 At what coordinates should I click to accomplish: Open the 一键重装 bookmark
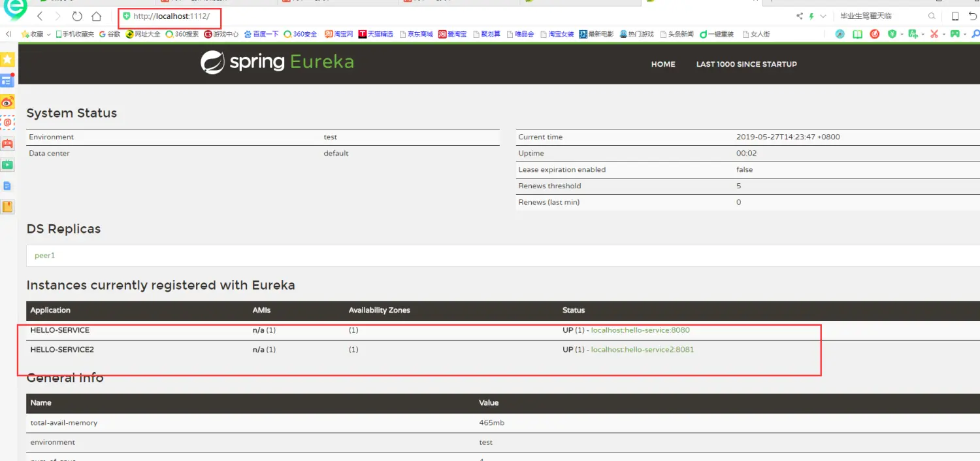[717, 34]
